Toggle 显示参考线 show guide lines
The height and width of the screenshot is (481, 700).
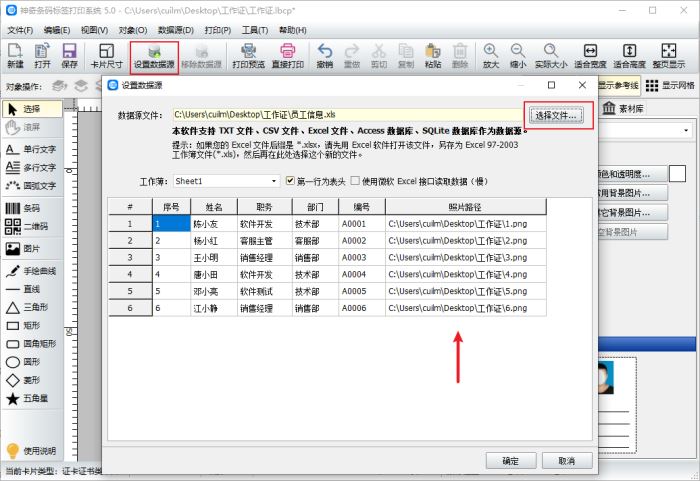pos(619,85)
